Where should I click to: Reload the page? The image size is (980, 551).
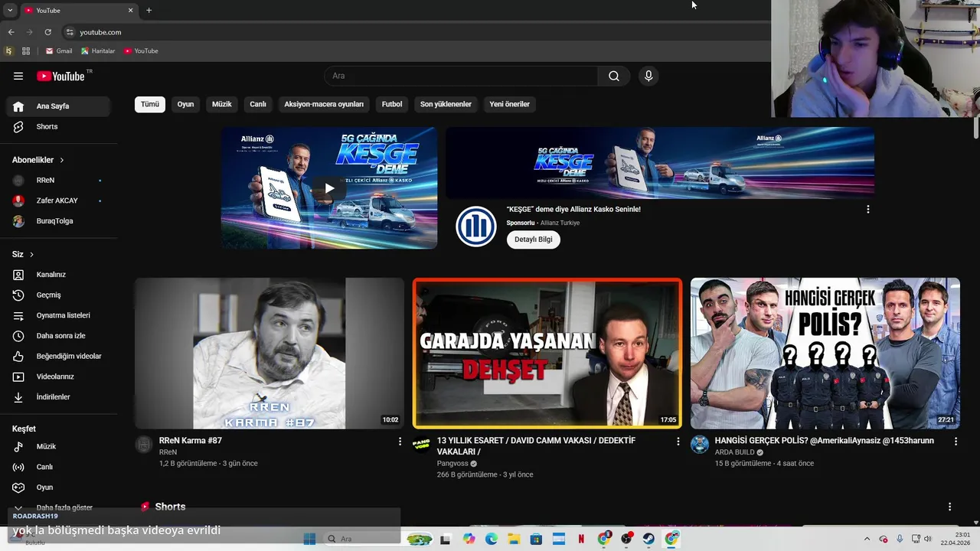(47, 32)
